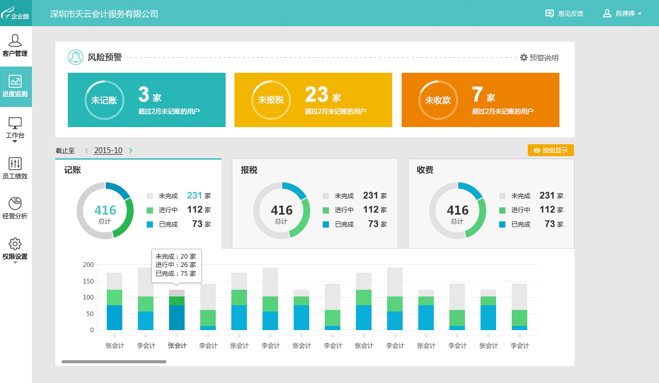Select the 进度监测 sidebar icon

click(15, 86)
